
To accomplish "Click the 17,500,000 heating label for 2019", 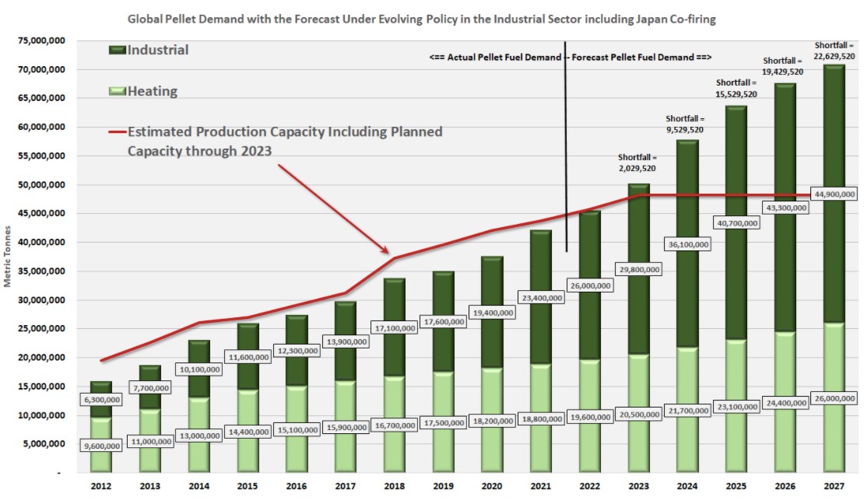I will click(x=444, y=422).
